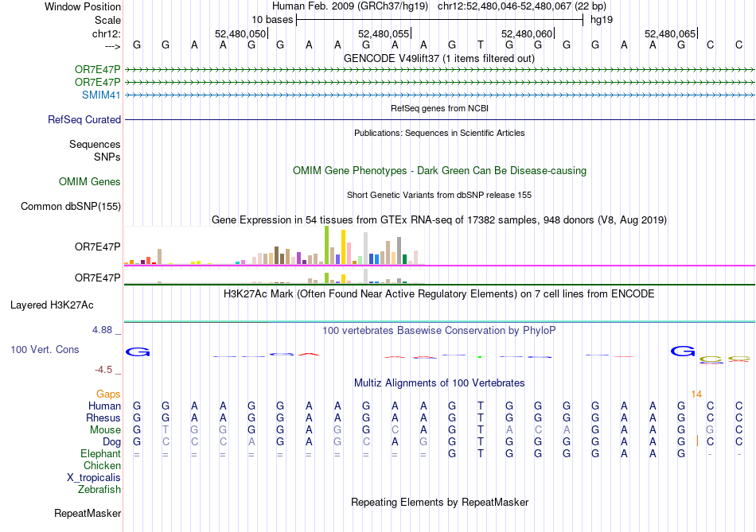Image resolution: width=756 pixels, height=532 pixels.
Task: Click the 52,480,060 coordinate marker
Action: click(527, 33)
